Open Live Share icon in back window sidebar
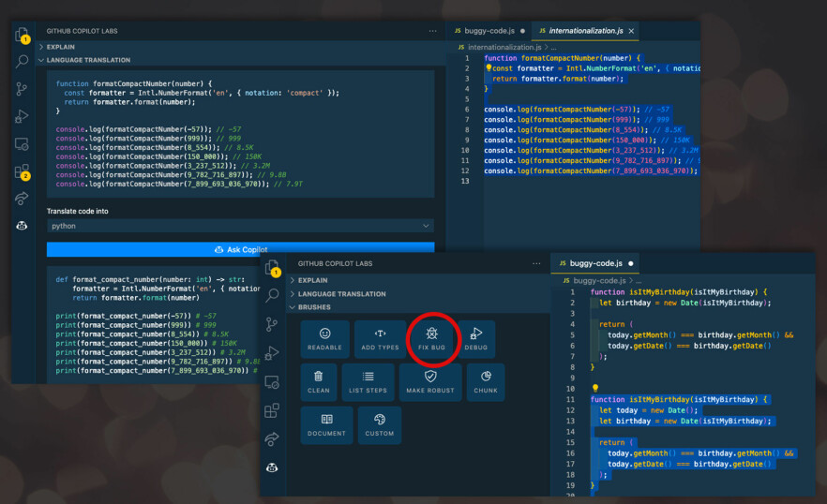Viewport: 827px width, 504px height. click(x=22, y=199)
